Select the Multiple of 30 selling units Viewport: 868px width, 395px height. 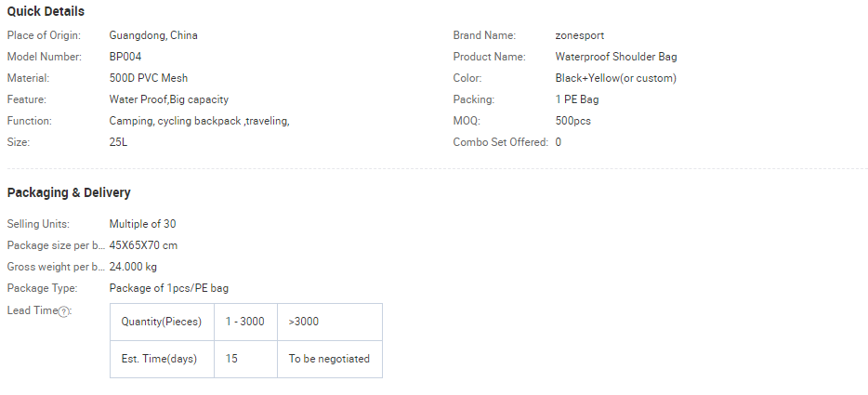click(x=142, y=224)
